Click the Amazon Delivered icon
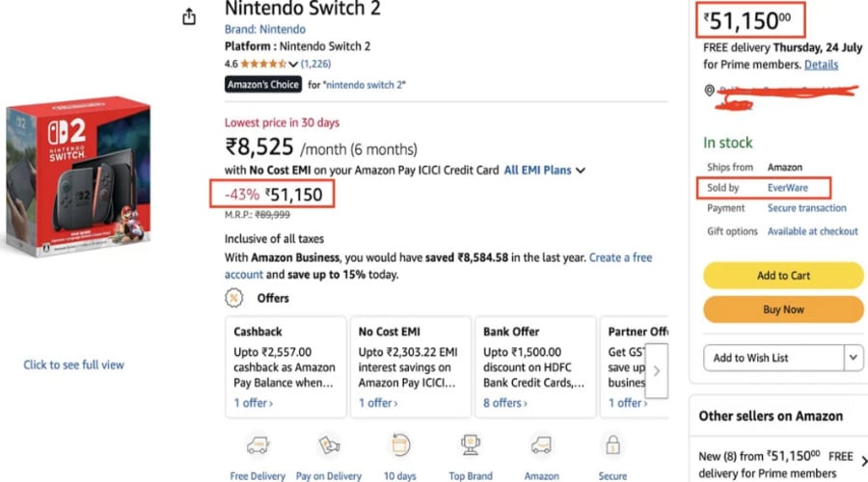 pyautogui.click(x=541, y=444)
